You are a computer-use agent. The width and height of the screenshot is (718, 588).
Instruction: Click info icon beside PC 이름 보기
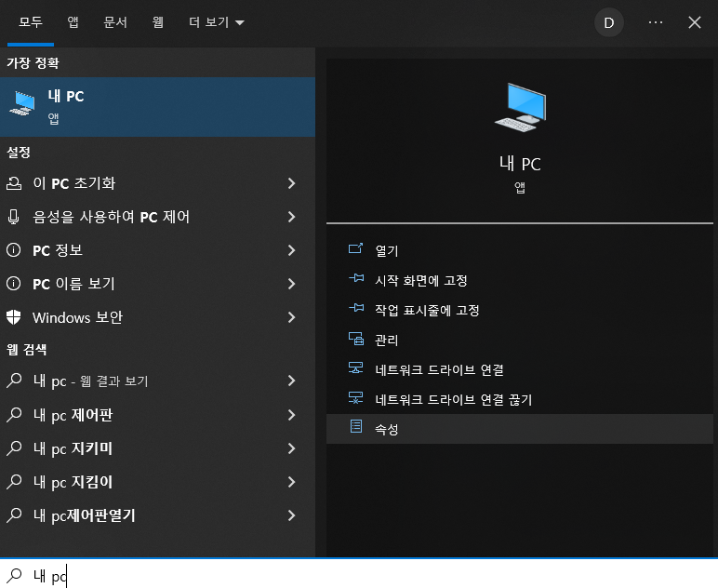tap(14, 284)
